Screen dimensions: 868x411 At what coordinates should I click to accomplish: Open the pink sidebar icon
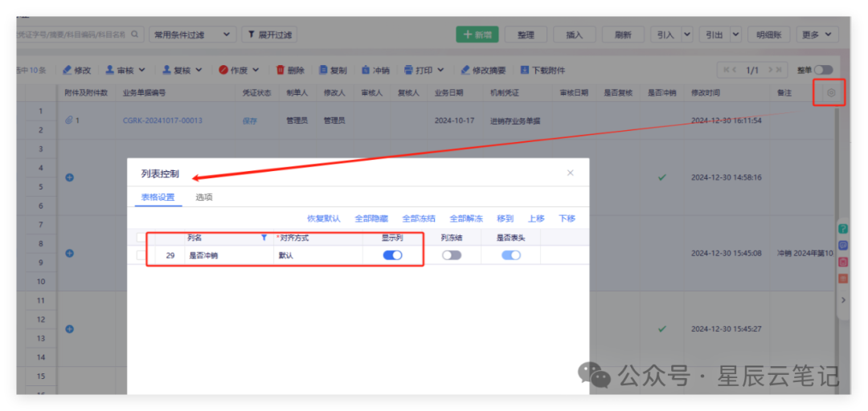843,262
